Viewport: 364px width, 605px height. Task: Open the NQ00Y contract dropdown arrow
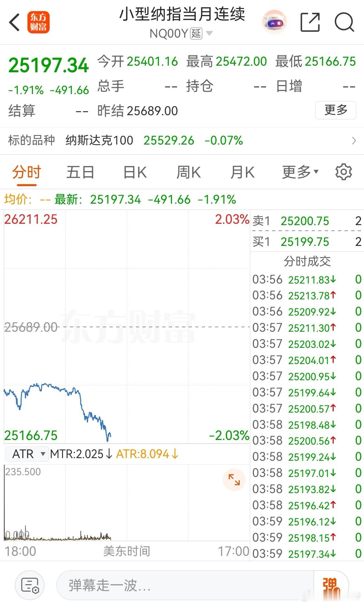(209, 33)
